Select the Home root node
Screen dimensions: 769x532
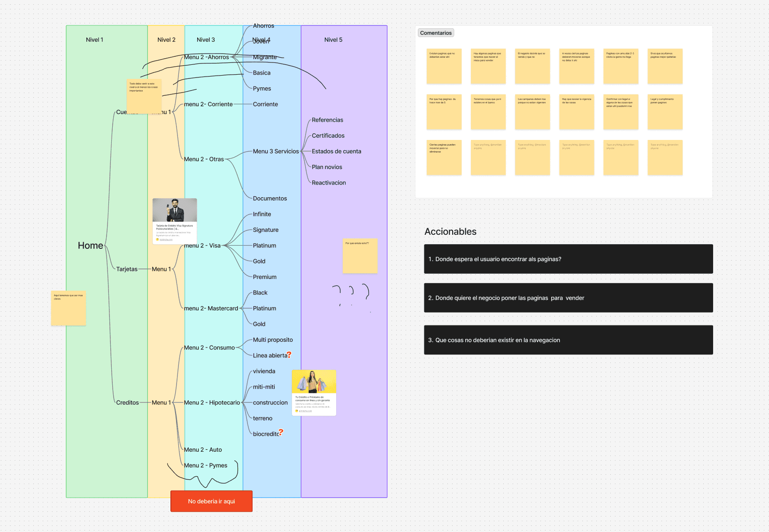pos(91,246)
